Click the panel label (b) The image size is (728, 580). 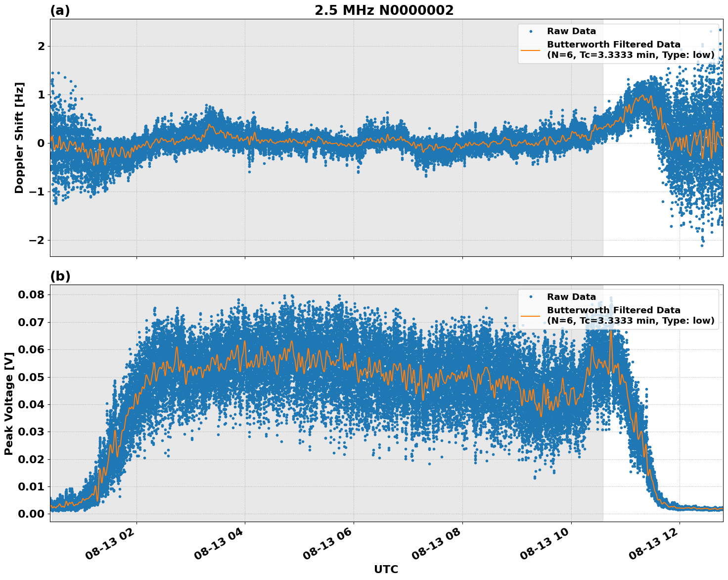click(60, 277)
